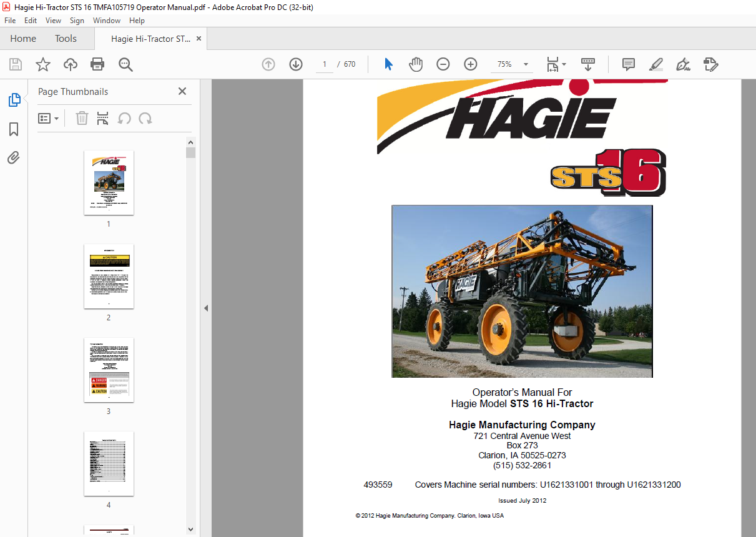Select page 3 thumbnail
This screenshot has width=756, height=537.
109,370
